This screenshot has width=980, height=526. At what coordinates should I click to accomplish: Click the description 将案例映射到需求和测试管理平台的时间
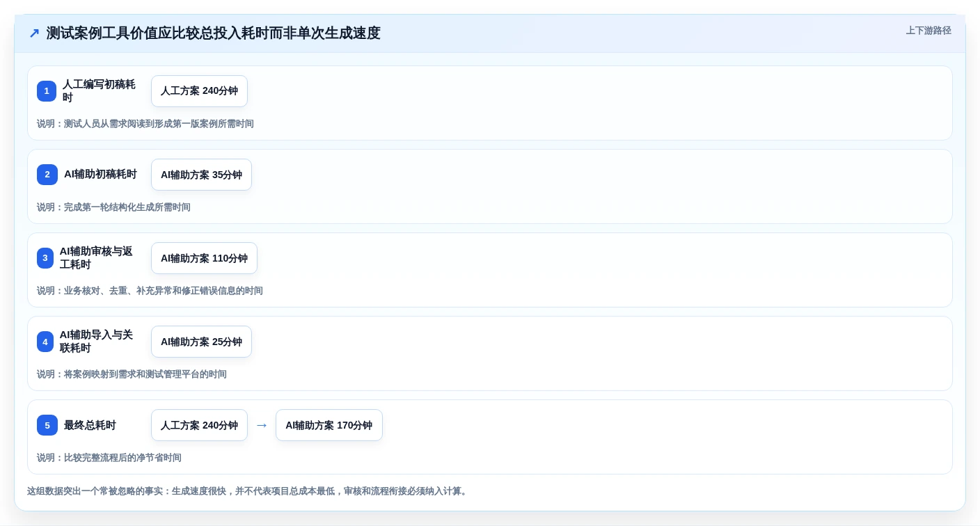tap(132, 374)
